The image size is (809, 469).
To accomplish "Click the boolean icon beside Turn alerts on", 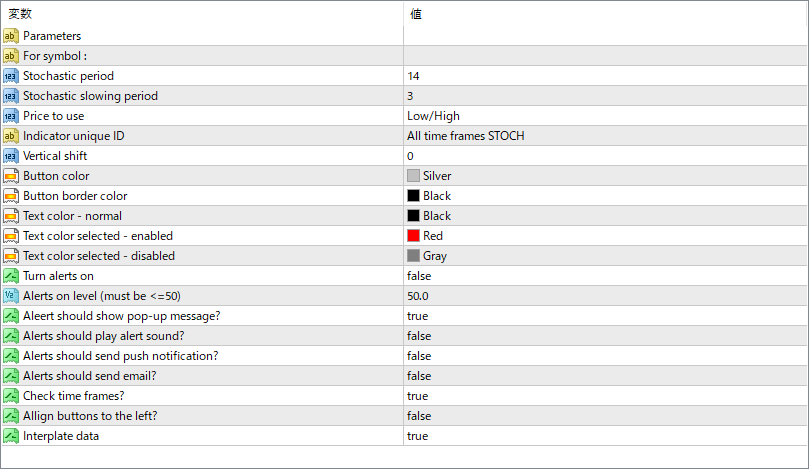I will [10, 276].
